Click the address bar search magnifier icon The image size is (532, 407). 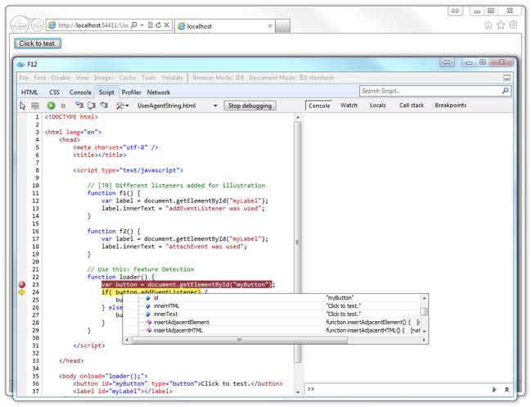134,25
